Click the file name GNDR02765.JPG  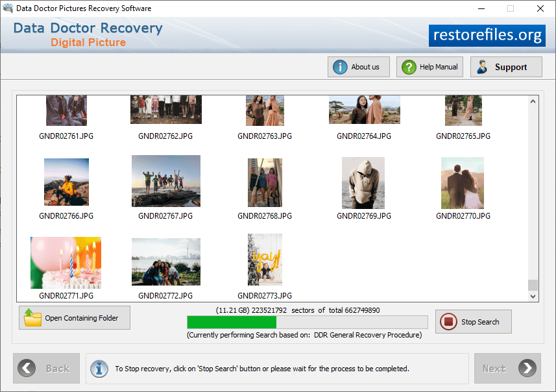pyautogui.click(x=463, y=136)
